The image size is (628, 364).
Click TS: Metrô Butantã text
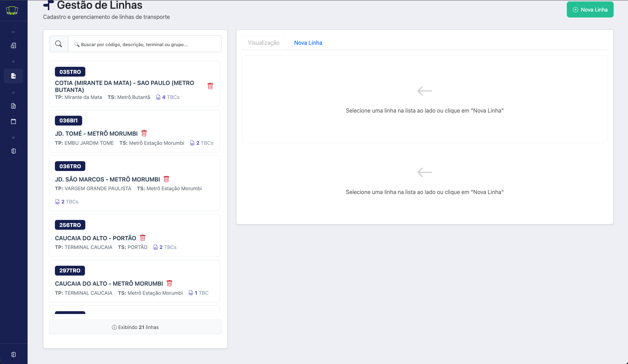coord(129,97)
